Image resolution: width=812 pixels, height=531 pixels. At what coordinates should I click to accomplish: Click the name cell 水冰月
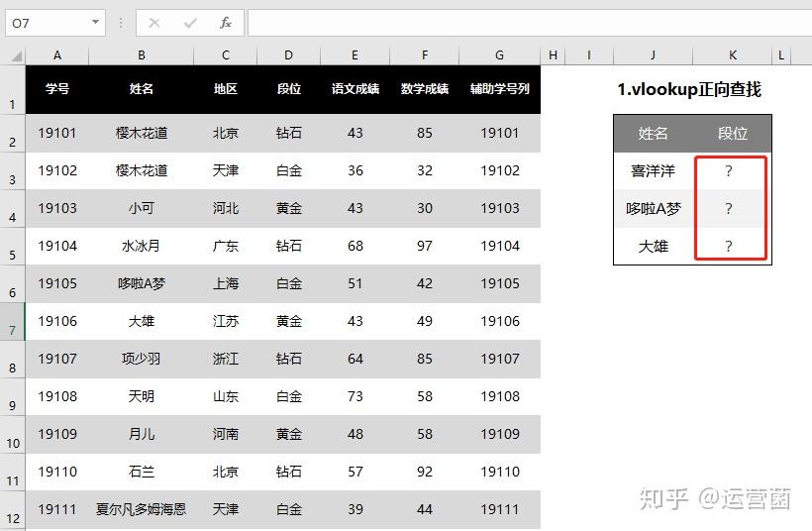click(x=141, y=246)
